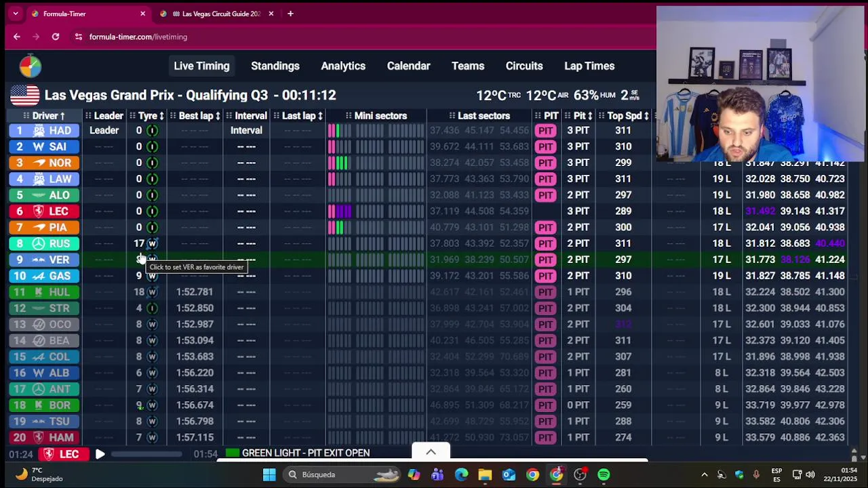868x488 pixels.
Task: Open the Lap Times page
Action: click(589, 66)
